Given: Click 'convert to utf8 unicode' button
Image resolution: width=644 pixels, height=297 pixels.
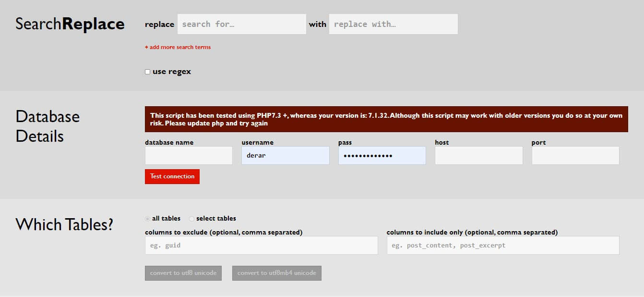Looking at the screenshot, I should 183,273.
